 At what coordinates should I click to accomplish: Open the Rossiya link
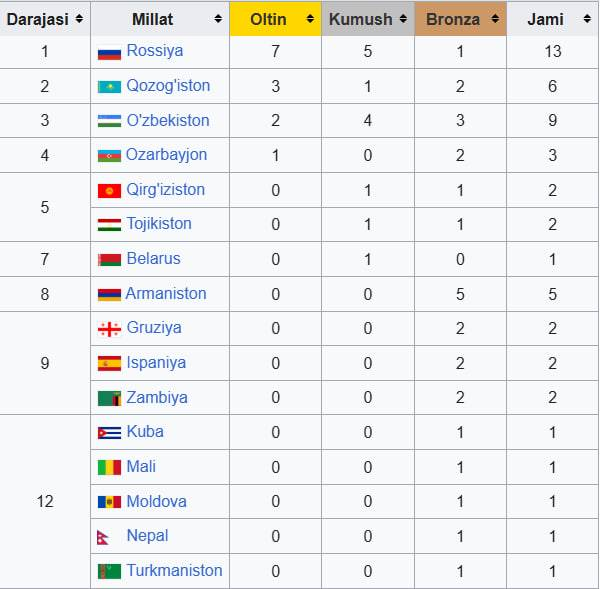point(154,51)
